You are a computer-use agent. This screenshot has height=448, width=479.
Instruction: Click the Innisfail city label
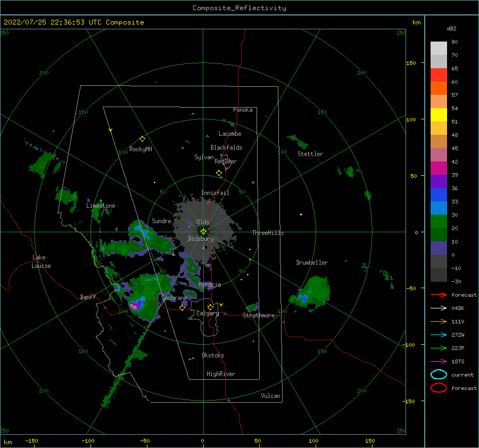click(x=215, y=193)
